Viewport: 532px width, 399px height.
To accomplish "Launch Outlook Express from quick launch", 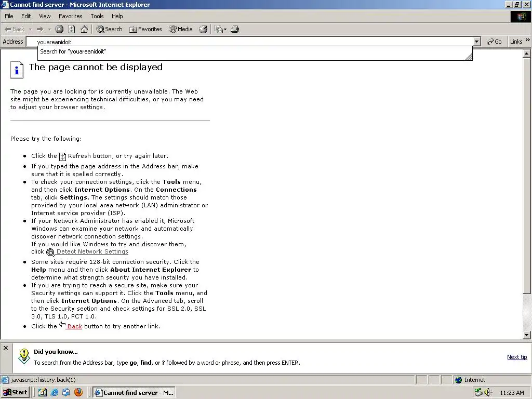I will [x=66, y=393].
